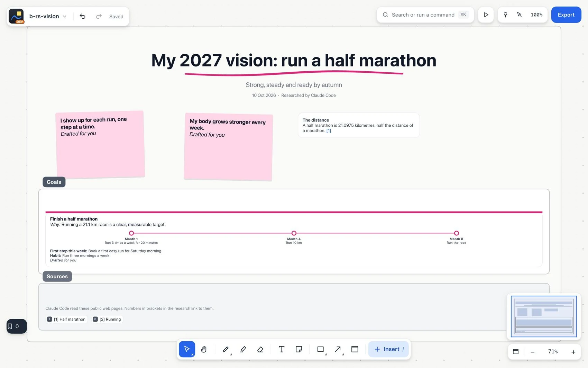Select the Sources frame label
Image resolution: width=588 pixels, height=368 pixels.
57,276
